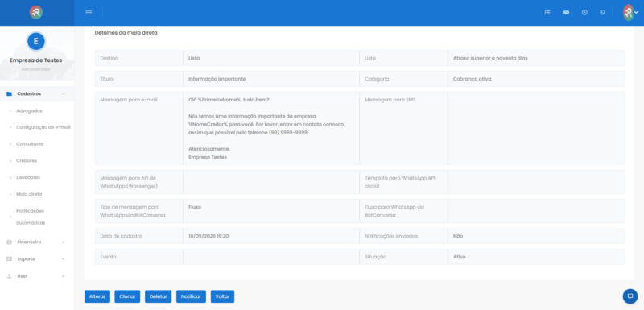Open the user avatar dropdown menu
This screenshot has height=310, width=644.
pos(630,12)
